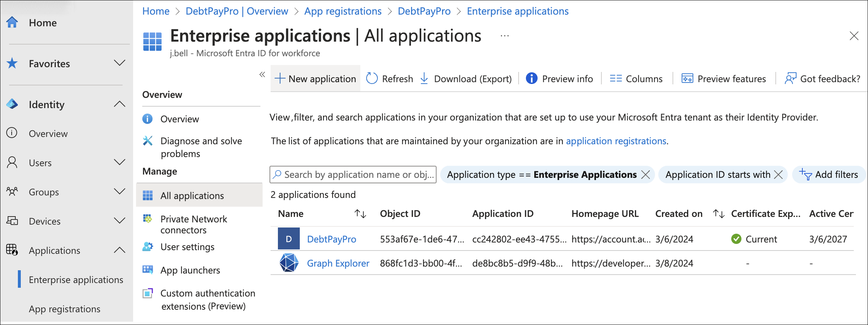The height and width of the screenshot is (325, 868).
Task: Click the Diagnose and solve problems wrench icon
Action: (x=148, y=141)
